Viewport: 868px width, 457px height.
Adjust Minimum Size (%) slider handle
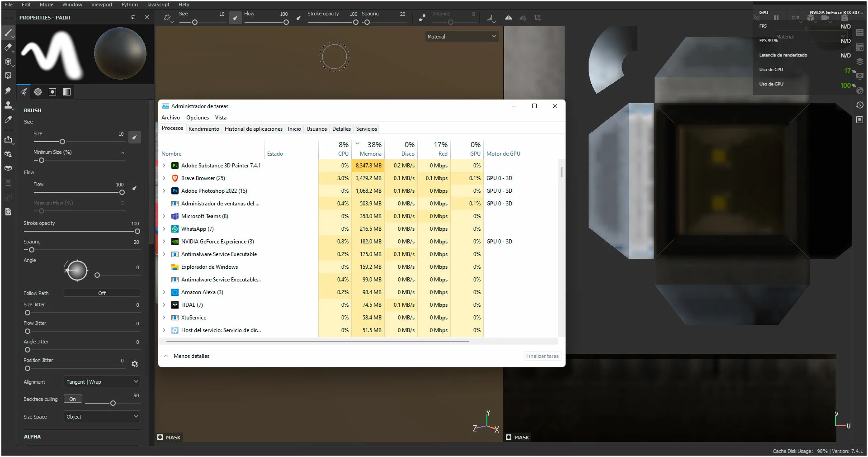42,160
